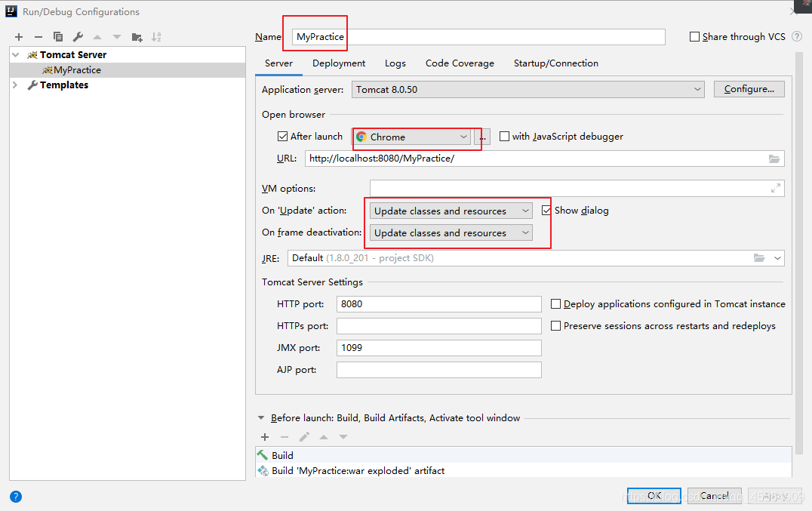Select MyPractice configuration in the tree
This screenshot has height=511, width=812.
click(x=128, y=70)
